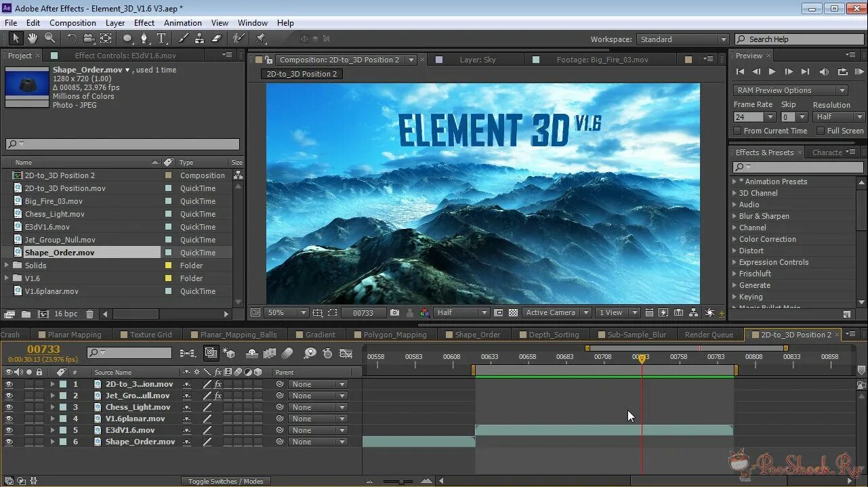Create new folder in Project panel

pos(26,314)
